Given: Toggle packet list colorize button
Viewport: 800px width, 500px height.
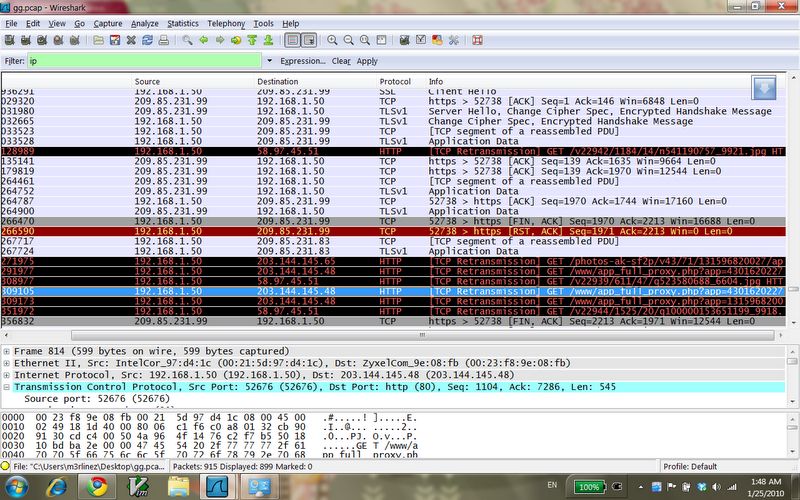Looking at the screenshot, I should point(292,40).
